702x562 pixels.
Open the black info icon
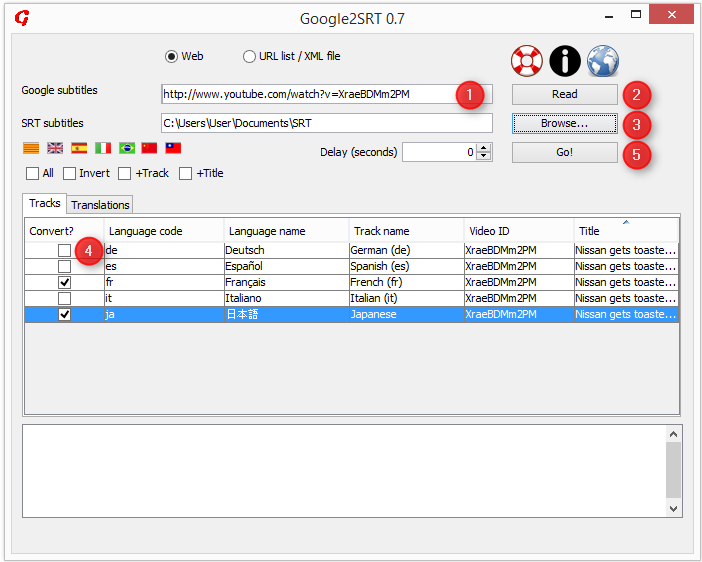pos(565,61)
